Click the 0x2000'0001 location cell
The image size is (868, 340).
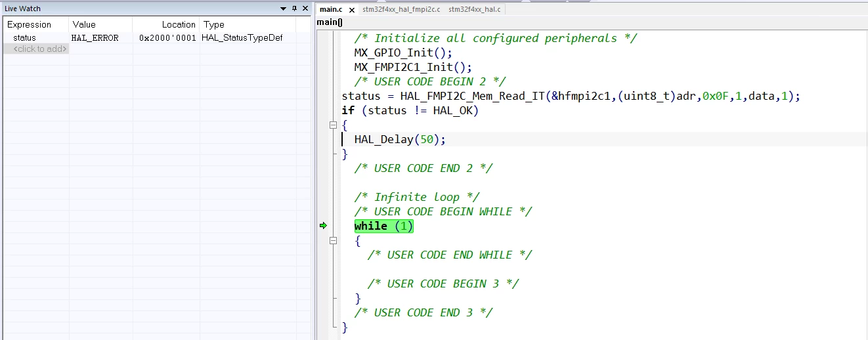click(x=167, y=38)
